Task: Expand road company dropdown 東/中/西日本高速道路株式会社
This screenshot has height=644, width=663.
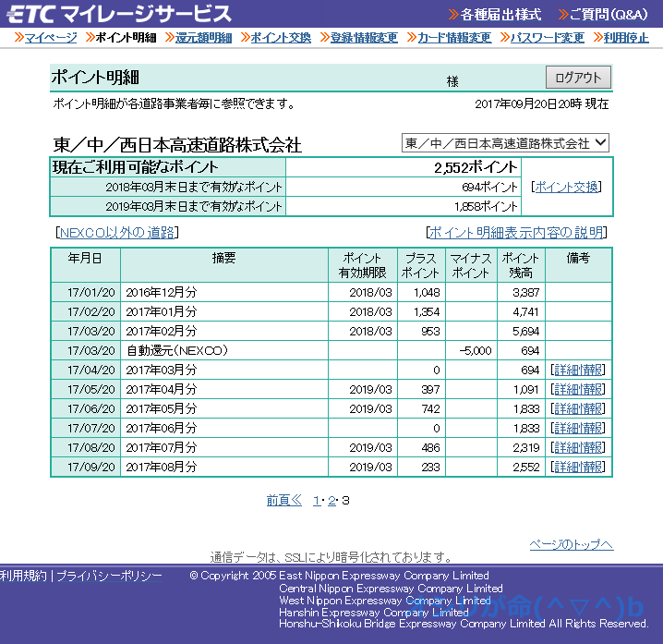Action: click(x=505, y=143)
